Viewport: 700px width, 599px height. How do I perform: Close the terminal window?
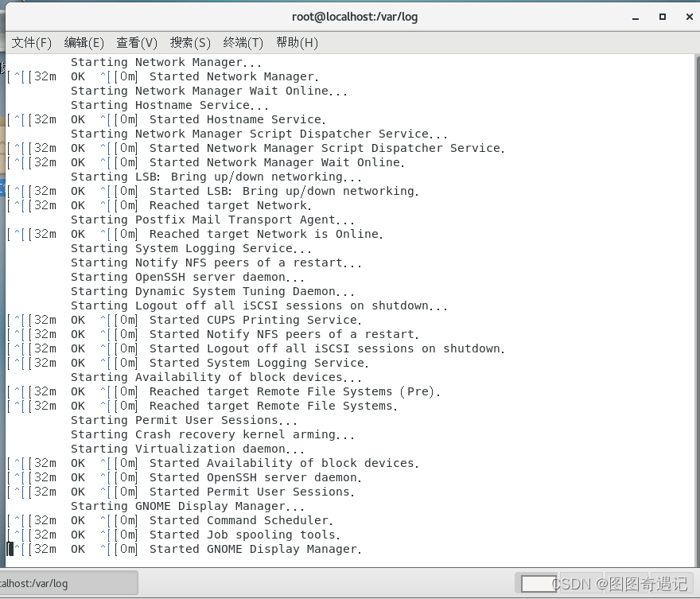click(690, 17)
